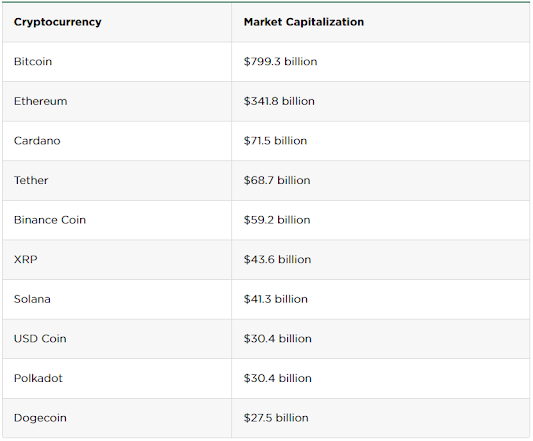Viewport: 533px width, 441px height.
Task: Click the $41.3 billion value
Action: 275,299
